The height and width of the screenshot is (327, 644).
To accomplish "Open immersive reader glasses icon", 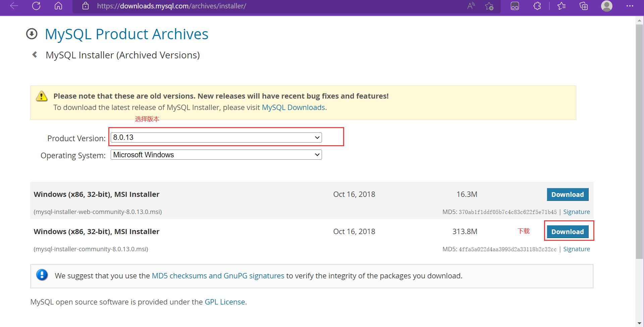I will click(x=515, y=6).
